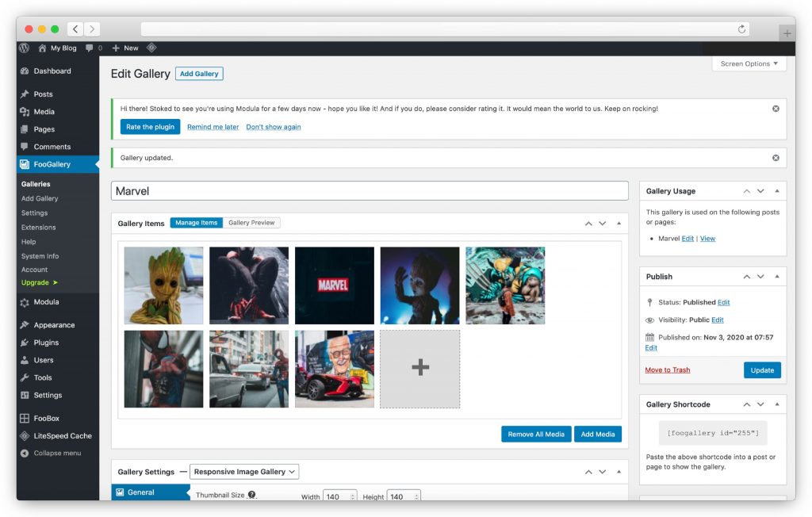Open the Modula plugin sidebar item
Image resolution: width=812 pixels, height=517 pixels.
click(46, 302)
